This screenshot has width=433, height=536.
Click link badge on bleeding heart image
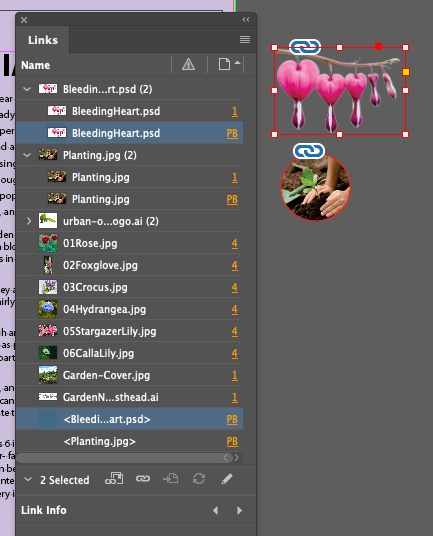(x=305, y=47)
